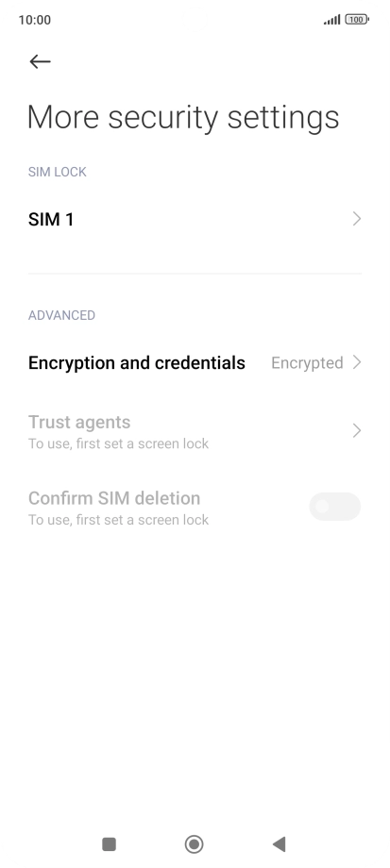Select the Trust agents entry
Image resolution: width=390 pixels, height=868 pixels.
coord(195,431)
